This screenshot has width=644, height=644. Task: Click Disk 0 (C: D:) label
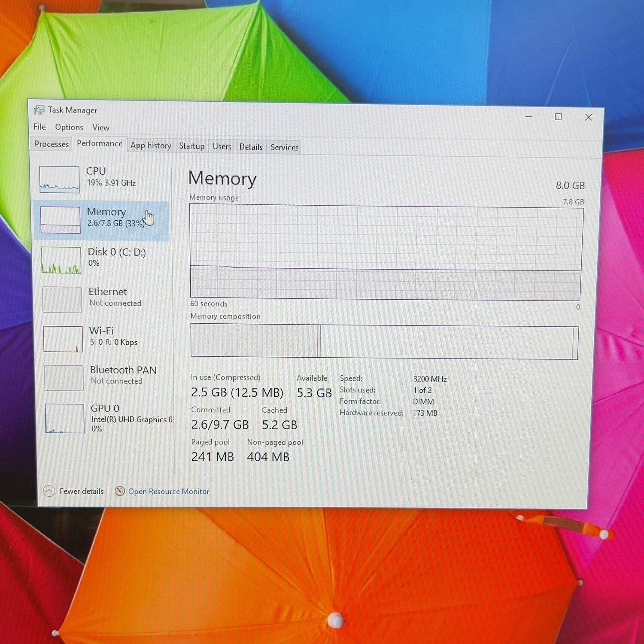(117, 252)
